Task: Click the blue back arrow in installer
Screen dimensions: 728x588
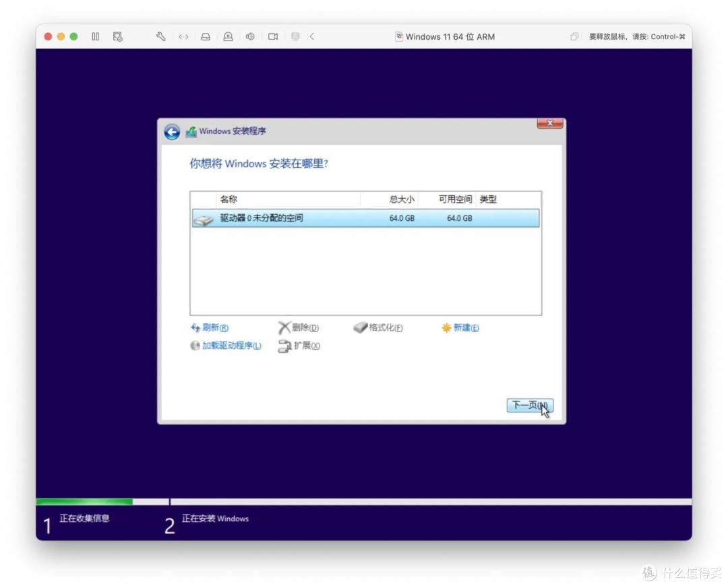Action: (x=172, y=132)
